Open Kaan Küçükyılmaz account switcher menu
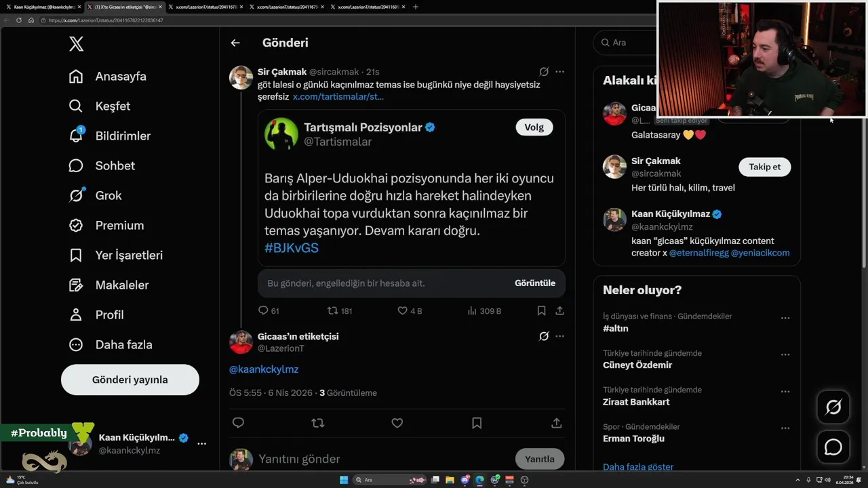The height and width of the screenshot is (488, 868). point(138,443)
